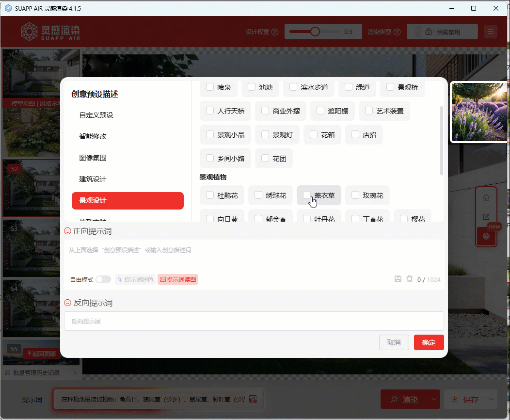
Task: Click the help icon beside 渲染类型
Action: (397, 32)
